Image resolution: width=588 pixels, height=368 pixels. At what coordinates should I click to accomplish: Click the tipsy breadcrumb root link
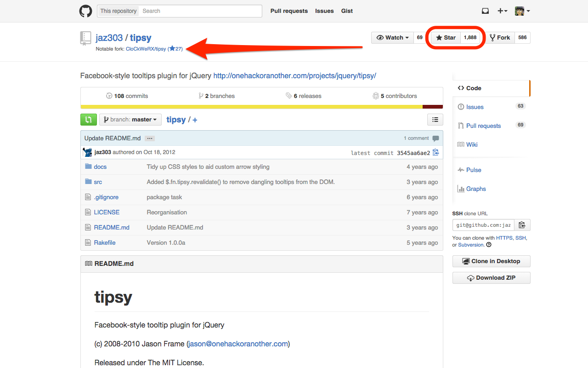[176, 120]
